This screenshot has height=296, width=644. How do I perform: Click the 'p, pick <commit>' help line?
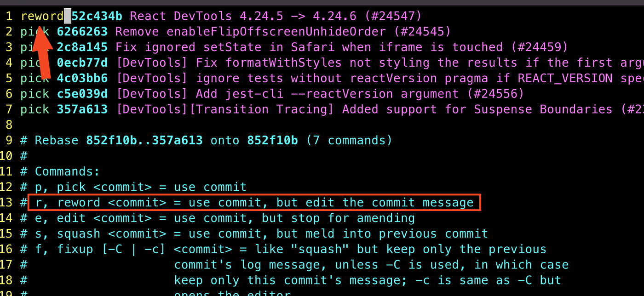click(133, 187)
